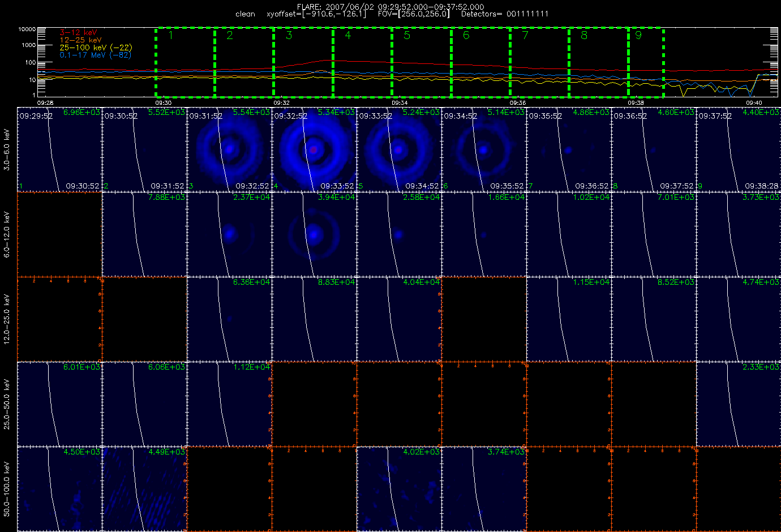Click the 09:38:28 end time stamp
This screenshot has height=532, width=781.
click(762, 186)
